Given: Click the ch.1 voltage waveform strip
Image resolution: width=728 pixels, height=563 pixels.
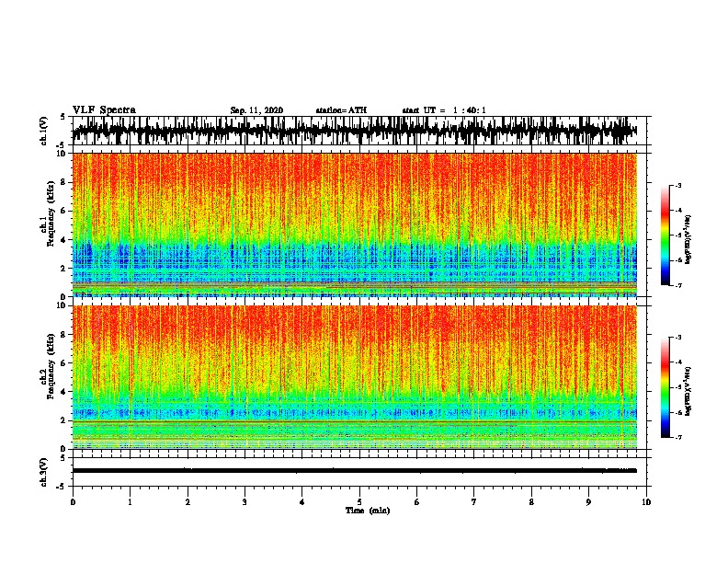Looking at the screenshot, I should coord(359,131).
